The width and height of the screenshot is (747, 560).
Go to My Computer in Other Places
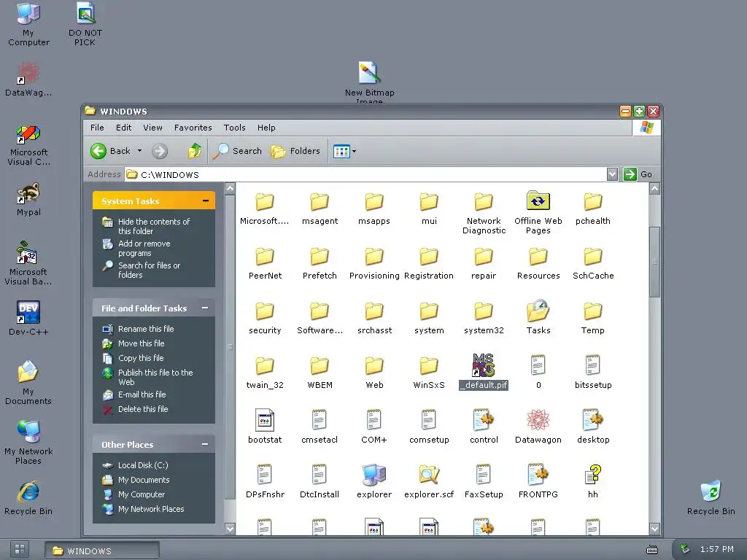coord(141,495)
